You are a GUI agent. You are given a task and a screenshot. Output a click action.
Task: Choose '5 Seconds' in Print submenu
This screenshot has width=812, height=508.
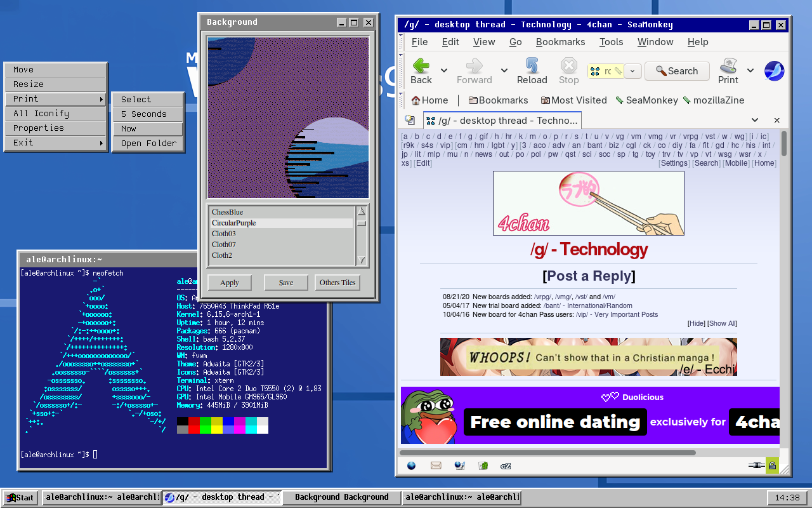click(x=148, y=114)
